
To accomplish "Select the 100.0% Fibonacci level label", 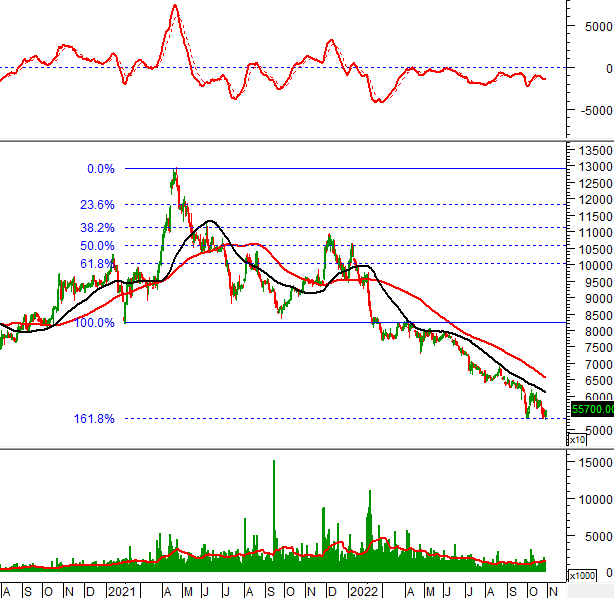I will [95, 323].
